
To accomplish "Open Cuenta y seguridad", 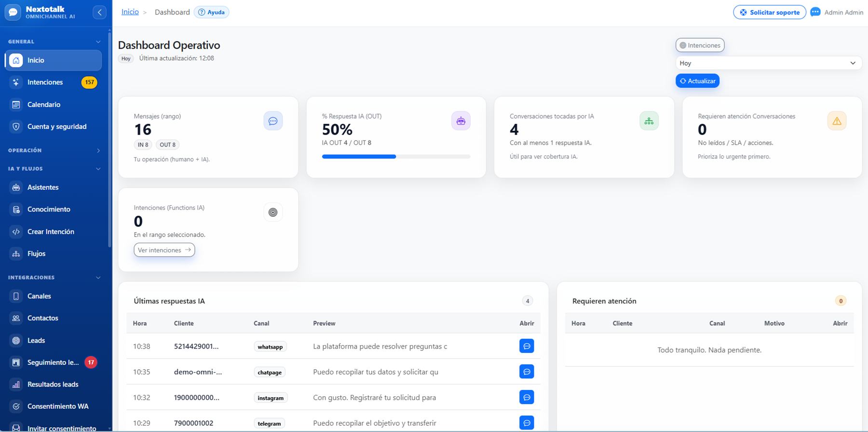I will pos(54,126).
